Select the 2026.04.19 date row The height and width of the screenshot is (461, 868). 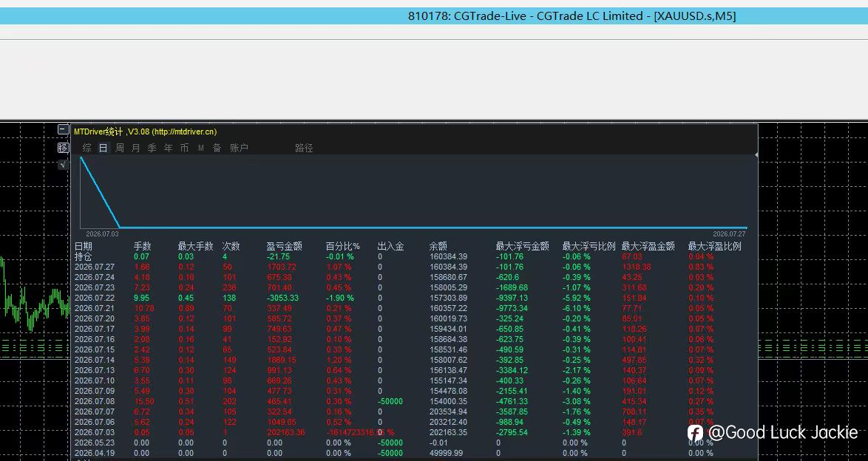pos(95,454)
